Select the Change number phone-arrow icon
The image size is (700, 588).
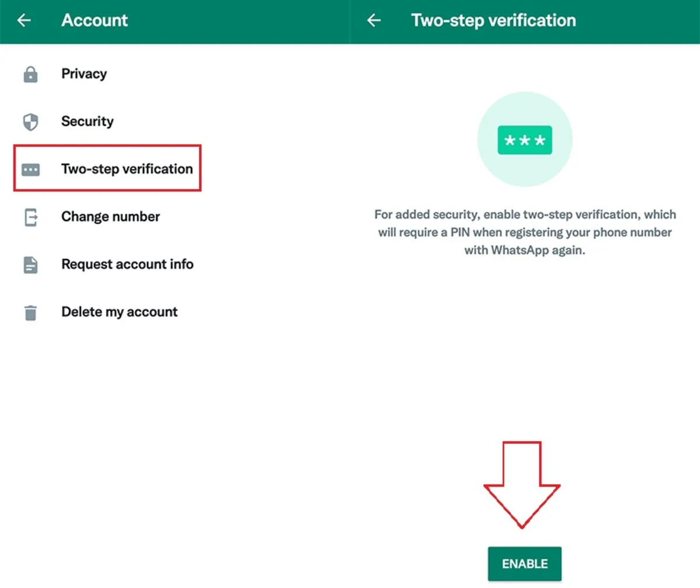pyautogui.click(x=30, y=216)
